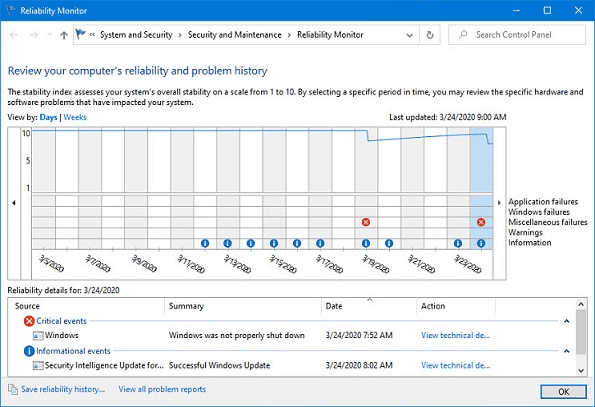Viewport: 595px width, 407px height.
Task: Click the information icon for 3/23/2020
Action: coord(458,244)
